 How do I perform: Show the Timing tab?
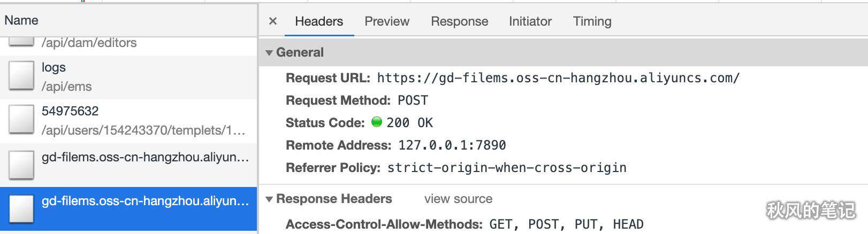(592, 21)
